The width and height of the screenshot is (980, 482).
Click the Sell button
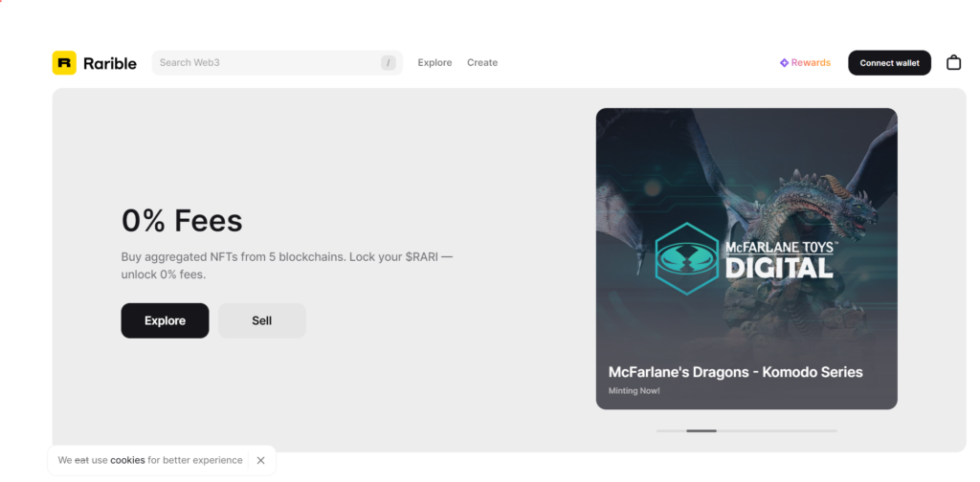(262, 321)
